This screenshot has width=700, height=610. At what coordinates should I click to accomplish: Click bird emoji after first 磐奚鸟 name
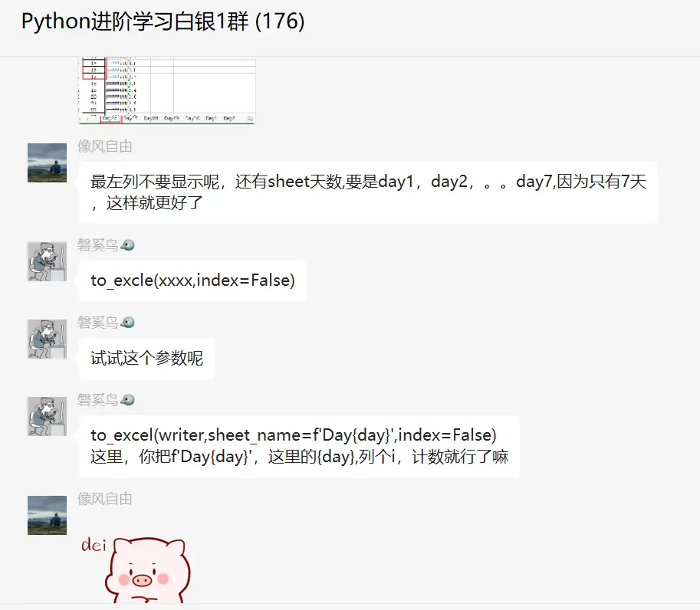click(128, 245)
